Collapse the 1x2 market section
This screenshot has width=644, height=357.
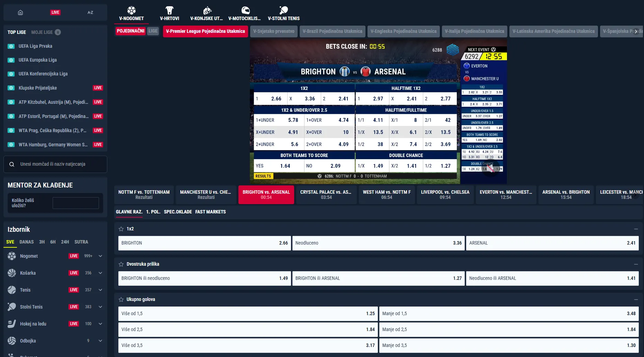[636, 229]
